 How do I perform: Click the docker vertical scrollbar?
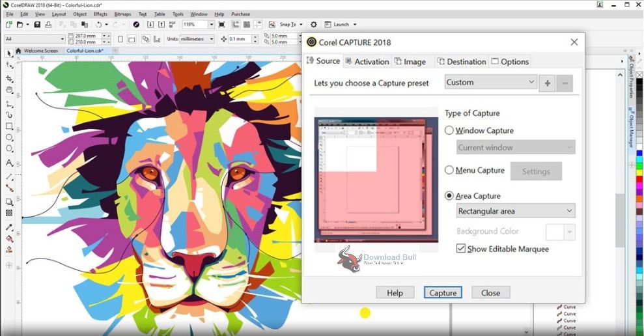(x=620, y=220)
